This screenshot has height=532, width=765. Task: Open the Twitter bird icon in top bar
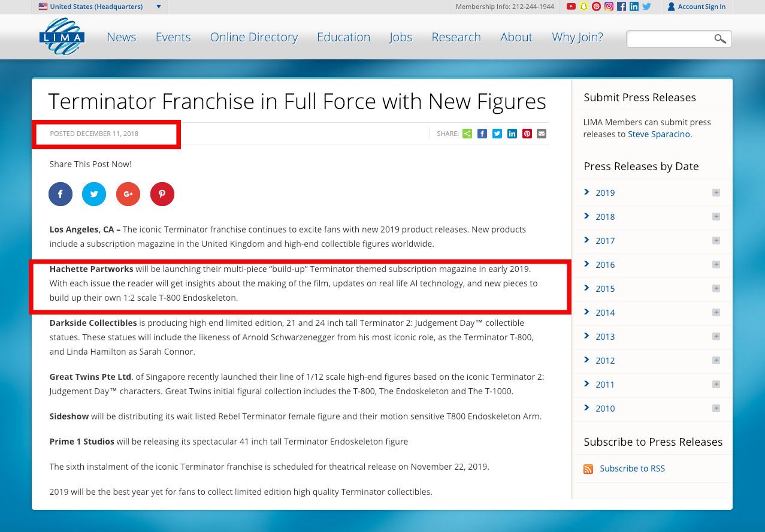(646, 7)
